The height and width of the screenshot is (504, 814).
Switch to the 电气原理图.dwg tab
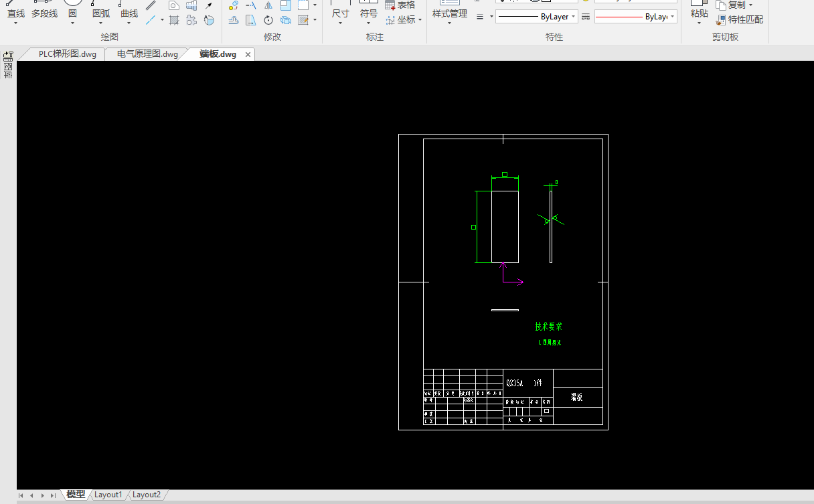coord(147,54)
